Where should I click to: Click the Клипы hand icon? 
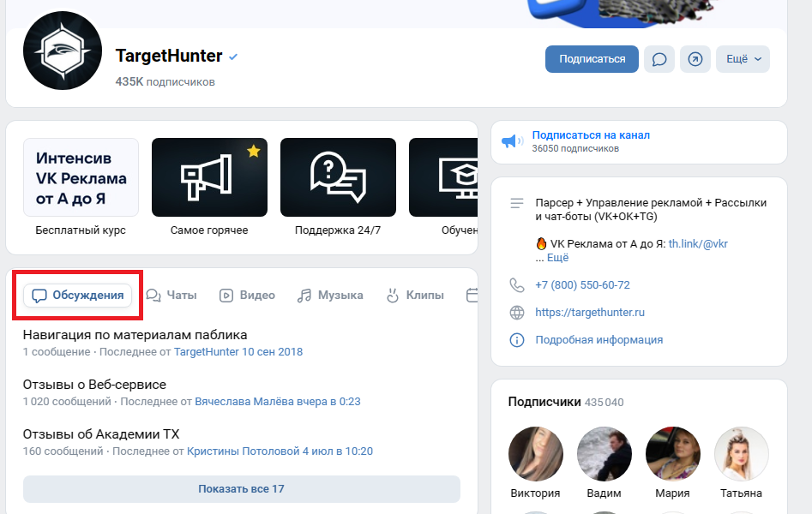click(393, 295)
